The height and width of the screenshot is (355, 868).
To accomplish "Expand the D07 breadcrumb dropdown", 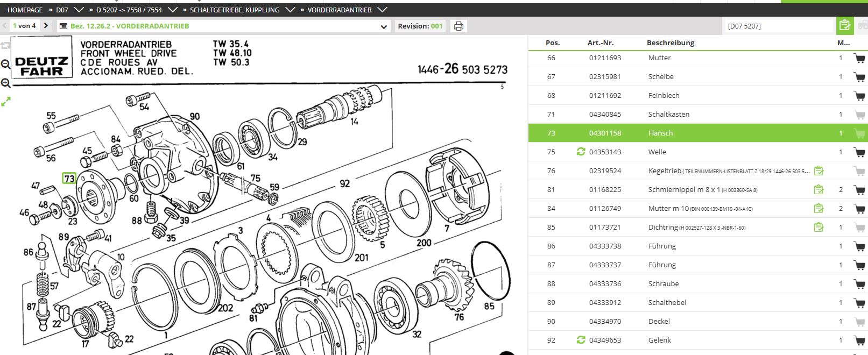I will click(79, 10).
